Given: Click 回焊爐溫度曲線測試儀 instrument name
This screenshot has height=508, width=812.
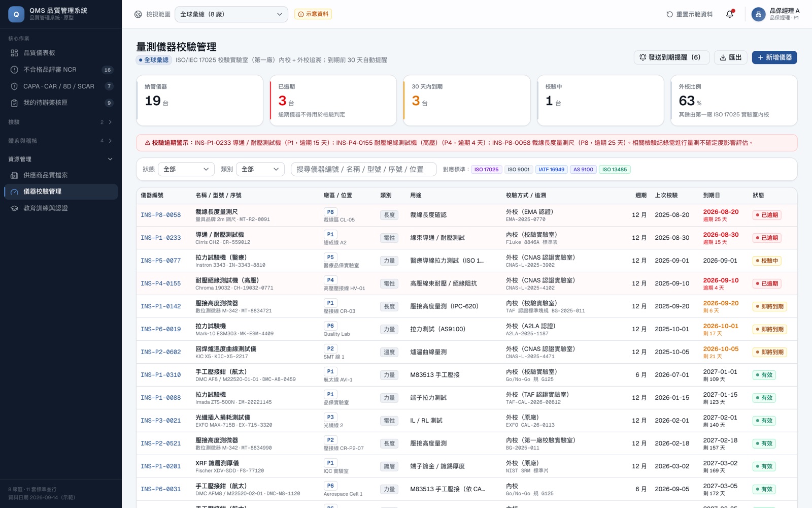Looking at the screenshot, I should 226,349.
